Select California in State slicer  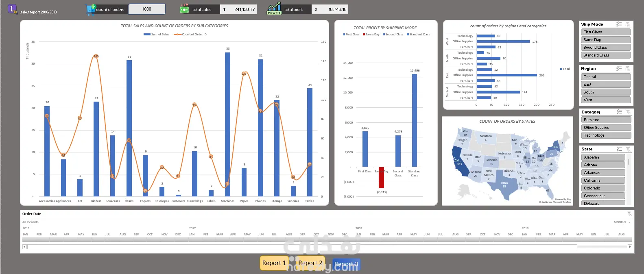(603, 180)
